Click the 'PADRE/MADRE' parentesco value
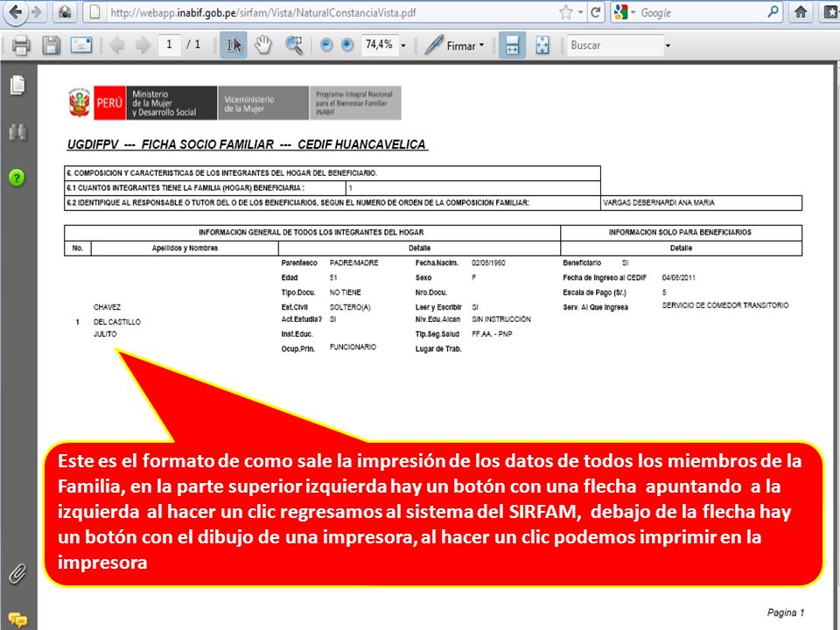 pos(353,263)
